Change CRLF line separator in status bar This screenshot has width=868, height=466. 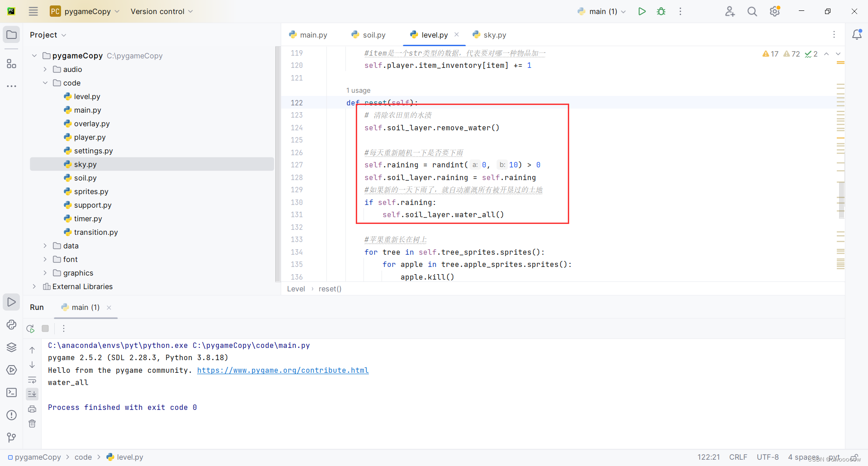[x=738, y=457]
